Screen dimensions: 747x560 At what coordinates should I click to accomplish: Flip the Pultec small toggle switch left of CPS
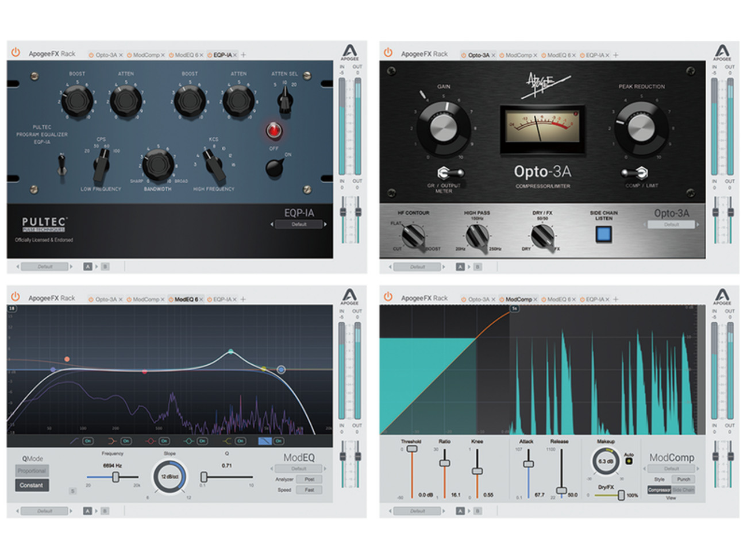tap(62, 164)
